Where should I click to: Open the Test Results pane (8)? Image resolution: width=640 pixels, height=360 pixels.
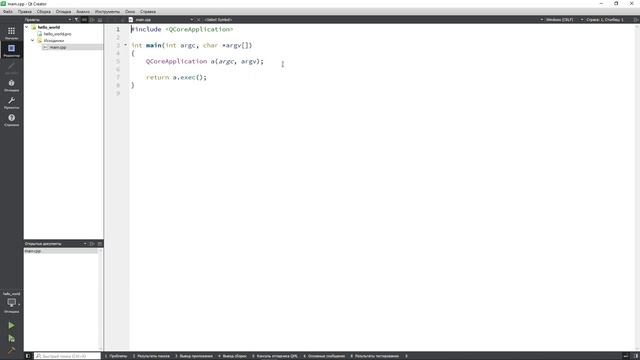coord(375,356)
